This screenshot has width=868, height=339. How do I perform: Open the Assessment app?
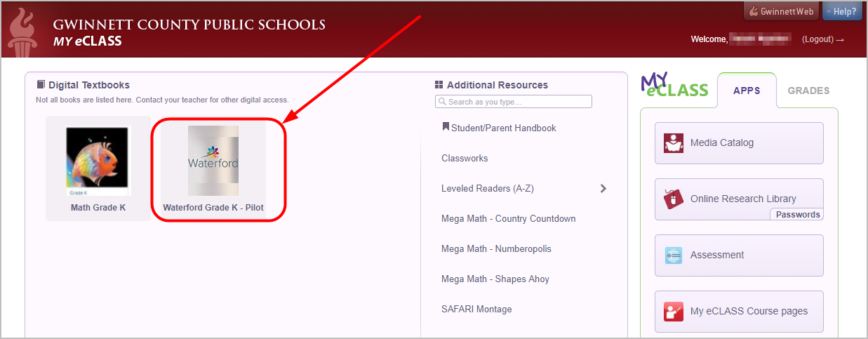point(739,255)
